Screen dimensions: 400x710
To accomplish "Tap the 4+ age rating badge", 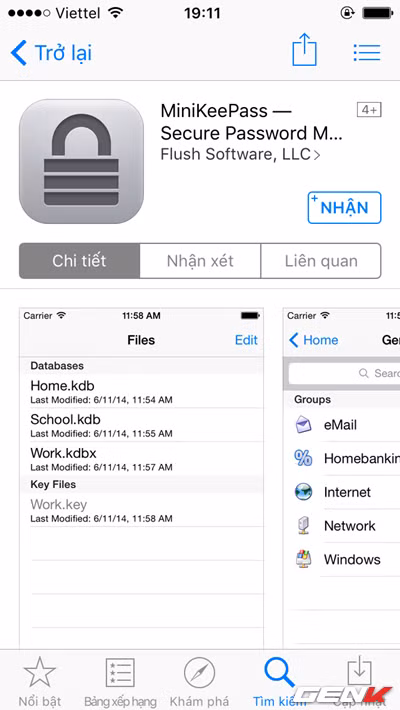I will [369, 110].
